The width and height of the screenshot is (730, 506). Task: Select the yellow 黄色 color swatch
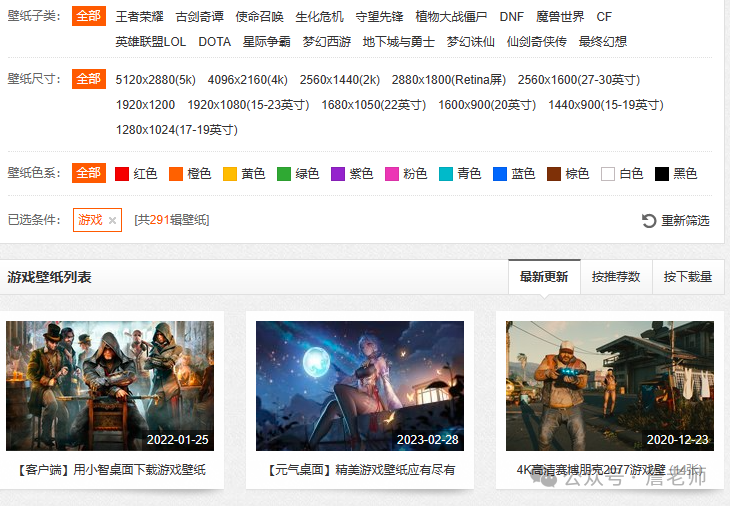(x=230, y=174)
